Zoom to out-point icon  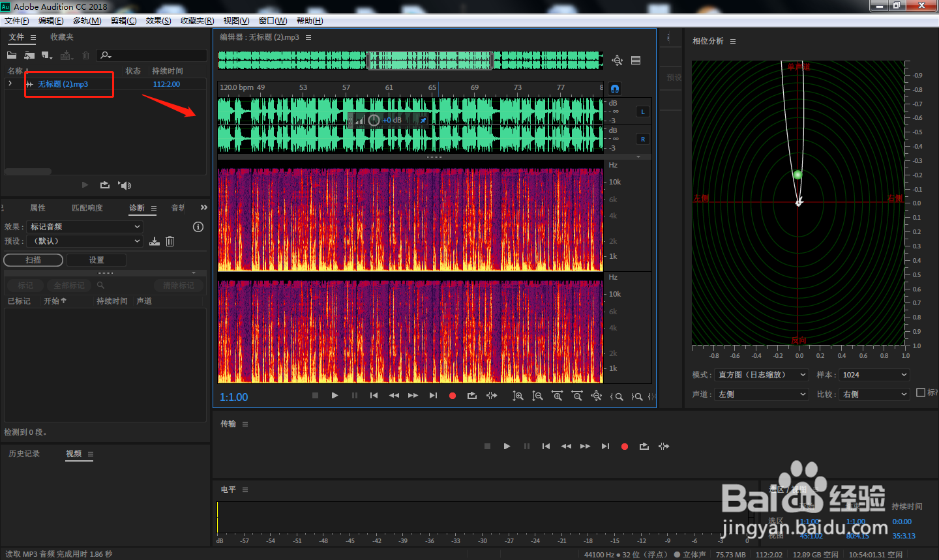pyautogui.click(x=636, y=396)
